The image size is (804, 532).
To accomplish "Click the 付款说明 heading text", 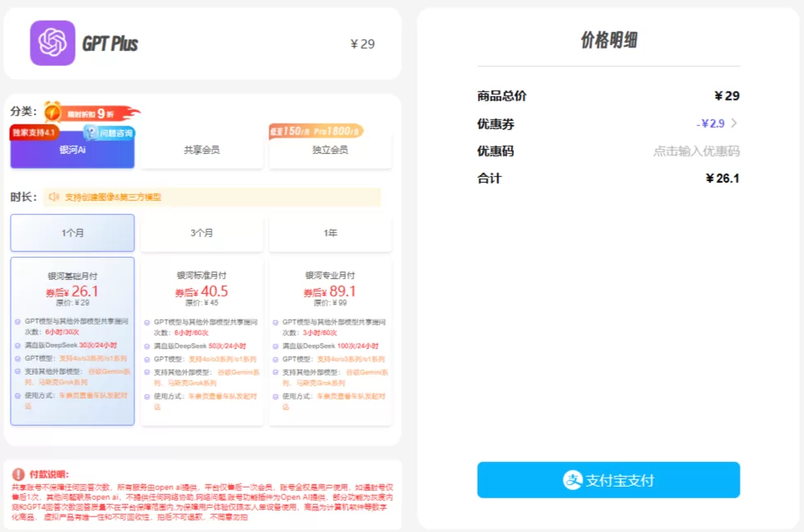I will (49, 474).
